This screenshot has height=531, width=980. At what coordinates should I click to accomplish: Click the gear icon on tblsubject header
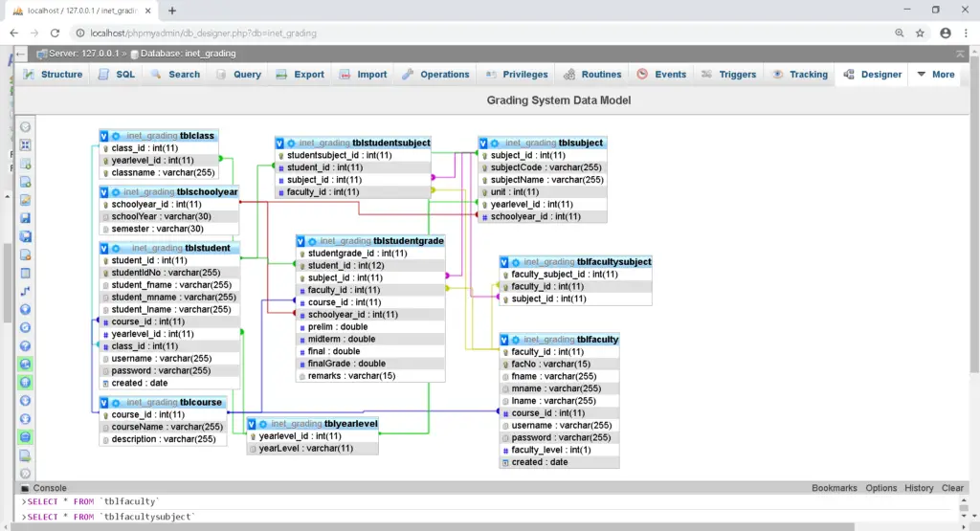tap(495, 144)
